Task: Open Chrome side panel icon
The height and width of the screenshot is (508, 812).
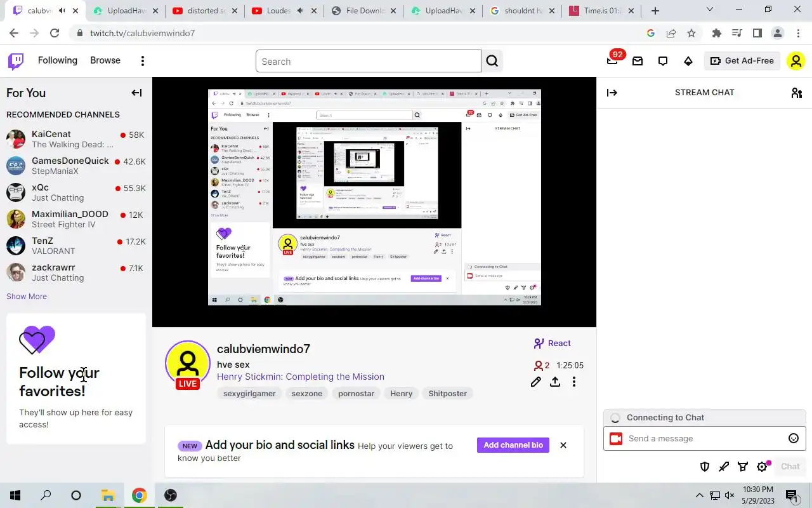Action: (757, 33)
